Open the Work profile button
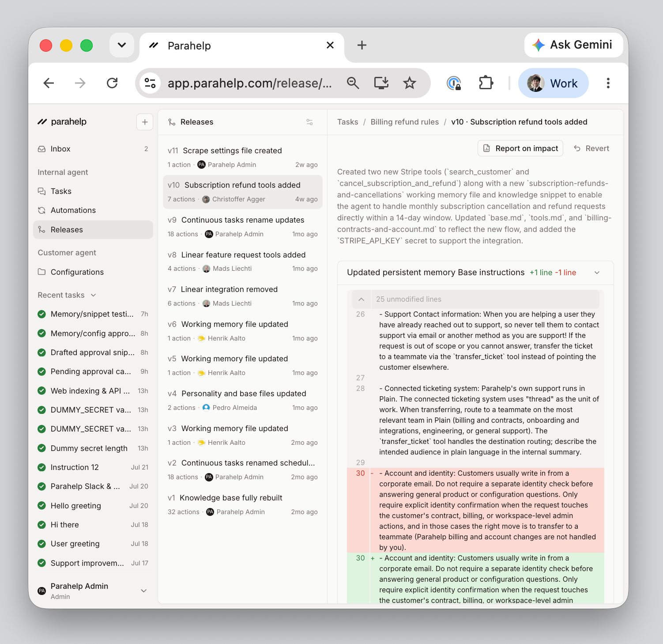The image size is (663, 644). 553,83
